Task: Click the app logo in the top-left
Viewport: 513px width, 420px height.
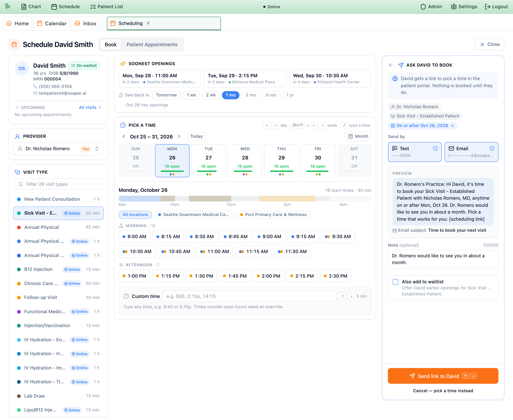Action: pyautogui.click(x=8, y=6)
